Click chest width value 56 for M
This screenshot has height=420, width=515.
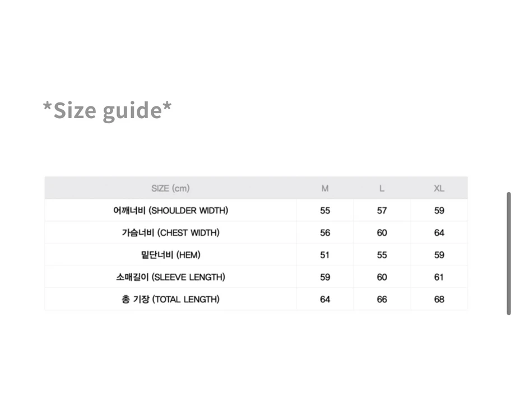click(325, 232)
